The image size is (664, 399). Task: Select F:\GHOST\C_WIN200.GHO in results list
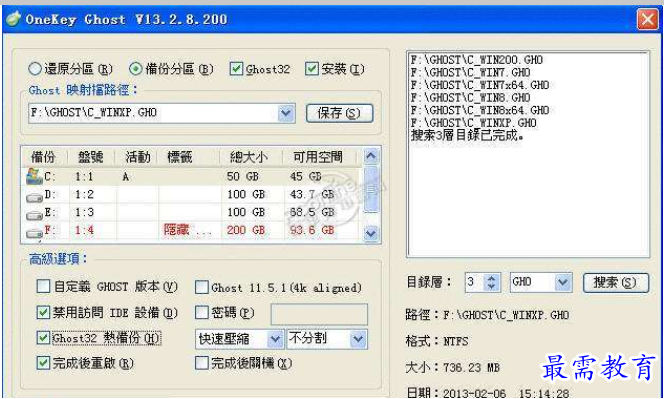[476, 60]
